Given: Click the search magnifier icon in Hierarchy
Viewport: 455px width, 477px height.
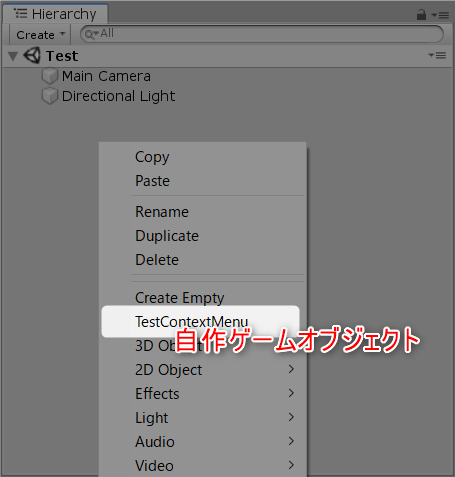Looking at the screenshot, I should coord(91,34).
